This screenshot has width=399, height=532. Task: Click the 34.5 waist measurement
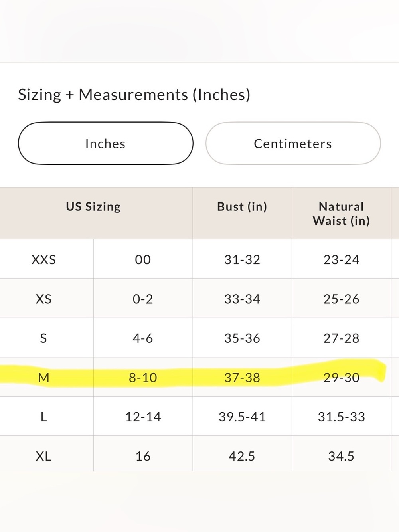(x=341, y=456)
